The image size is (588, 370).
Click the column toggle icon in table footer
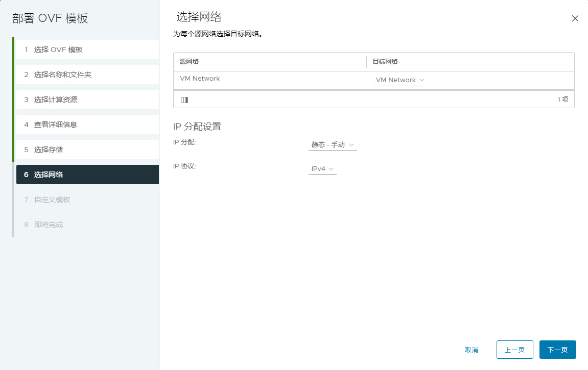[184, 100]
